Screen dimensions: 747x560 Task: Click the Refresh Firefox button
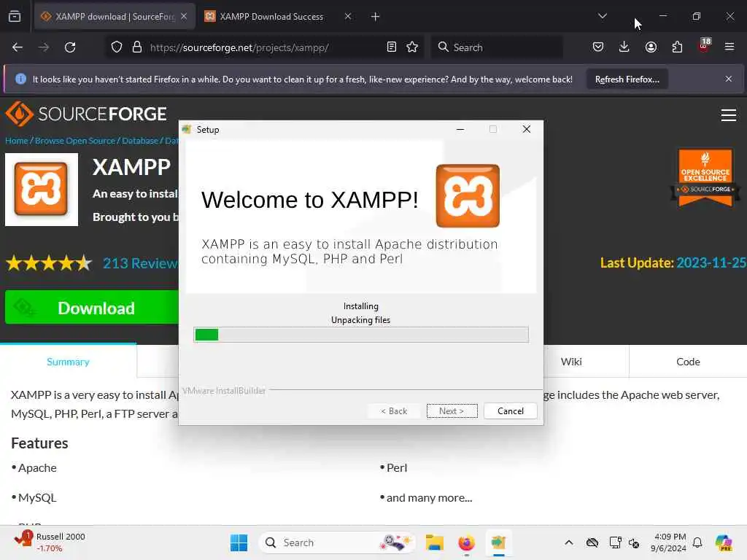[x=627, y=79]
